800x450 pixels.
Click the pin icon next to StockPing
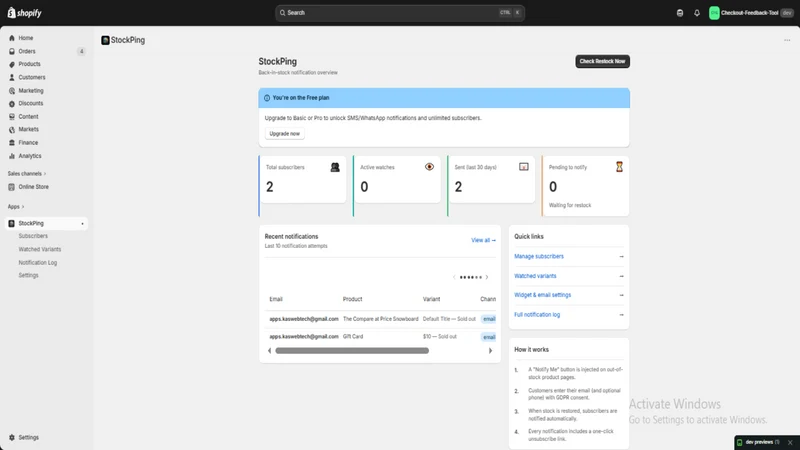(82, 223)
